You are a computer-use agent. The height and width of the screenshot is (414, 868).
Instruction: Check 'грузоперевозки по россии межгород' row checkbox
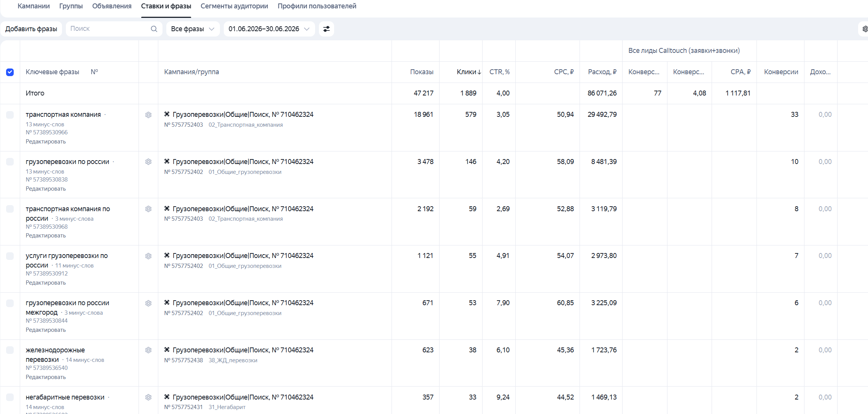[10, 303]
